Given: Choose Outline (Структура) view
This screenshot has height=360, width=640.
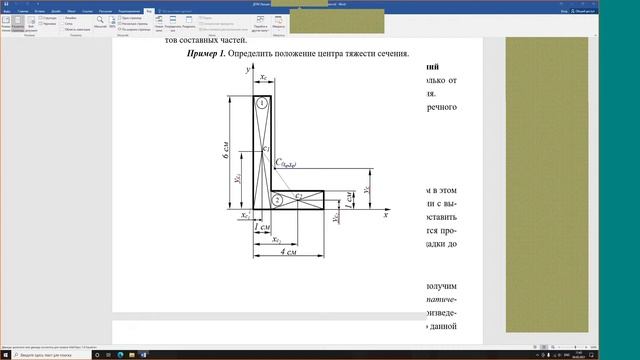Looking at the screenshot, I should [48, 18].
